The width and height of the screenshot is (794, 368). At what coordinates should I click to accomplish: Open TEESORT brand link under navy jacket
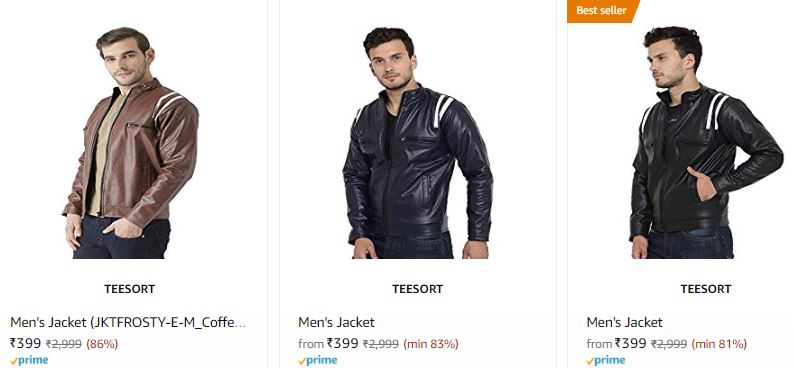(x=418, y=289)
